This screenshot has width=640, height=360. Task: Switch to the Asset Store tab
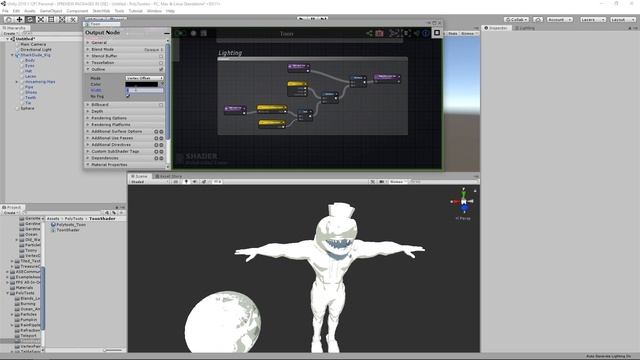point(169,176)
